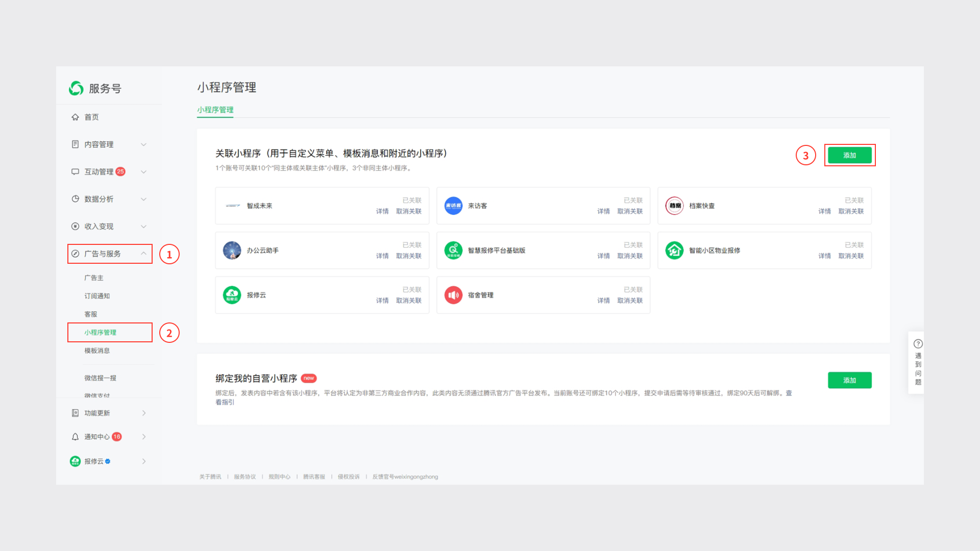The height and width of the screenshot is (551, 980).
Task: Select 小程序管理 in the sidebar
Action: 101,333
